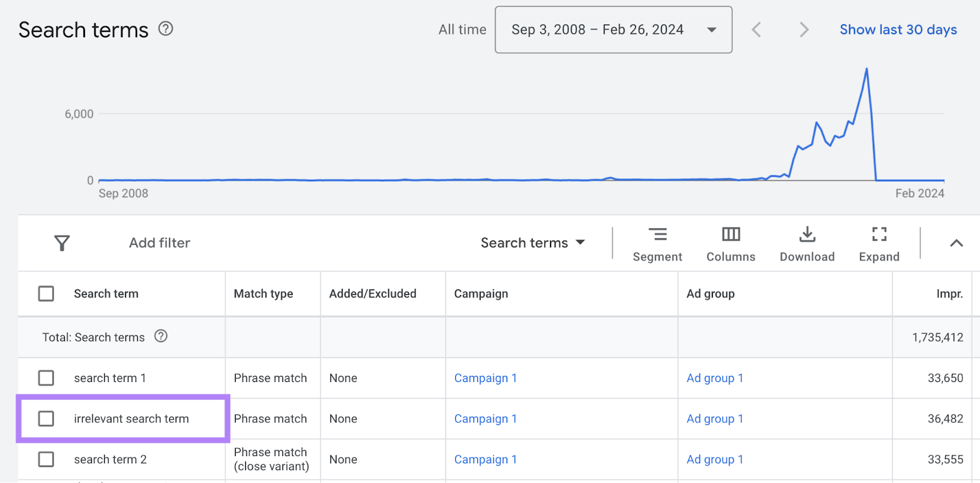
Task: Open the Search terms view dropdown
Action: [x=532, y=243]
